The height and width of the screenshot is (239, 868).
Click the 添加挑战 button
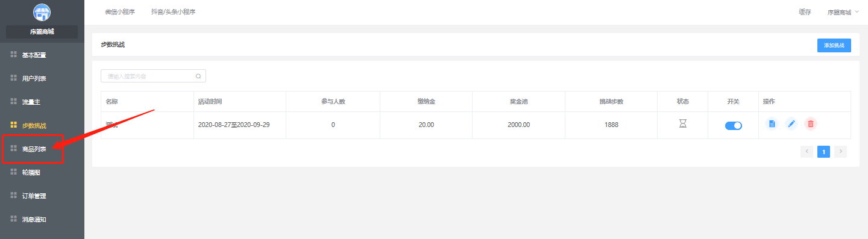[834, 45]
